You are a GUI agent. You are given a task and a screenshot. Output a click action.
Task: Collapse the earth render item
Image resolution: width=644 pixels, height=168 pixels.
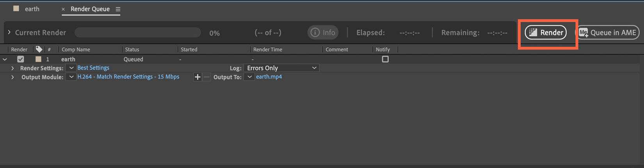pos(5,59)
